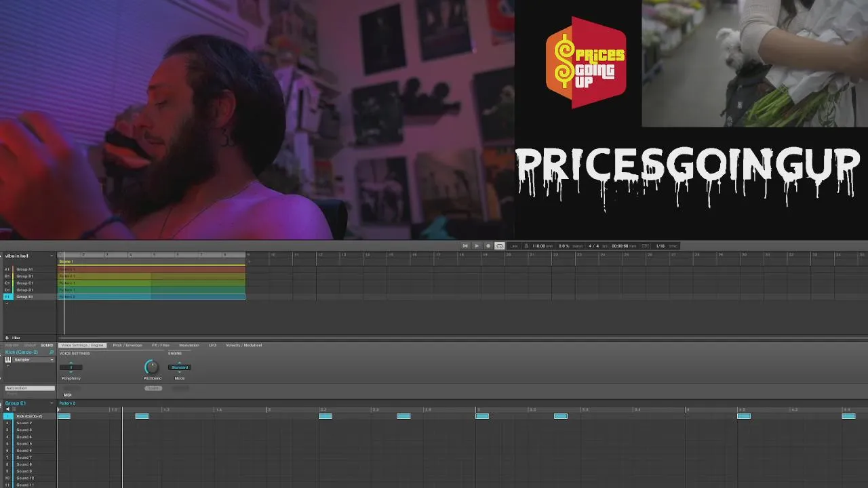The height and width of the screenshot is (488, 868).
Task: Select the Sound 4 row
Action: click(28, 437)
